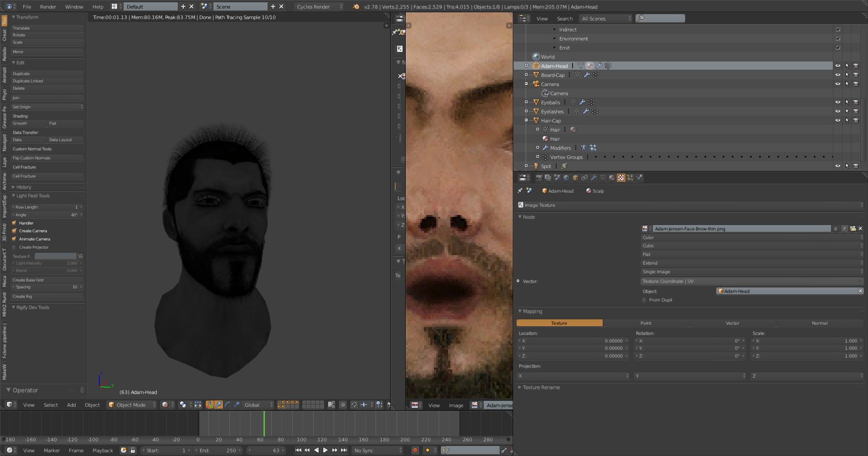Screen dimensions: 868x456
Task: Click the record auto-keyframe button in timeline
Action: click(415, 450)
